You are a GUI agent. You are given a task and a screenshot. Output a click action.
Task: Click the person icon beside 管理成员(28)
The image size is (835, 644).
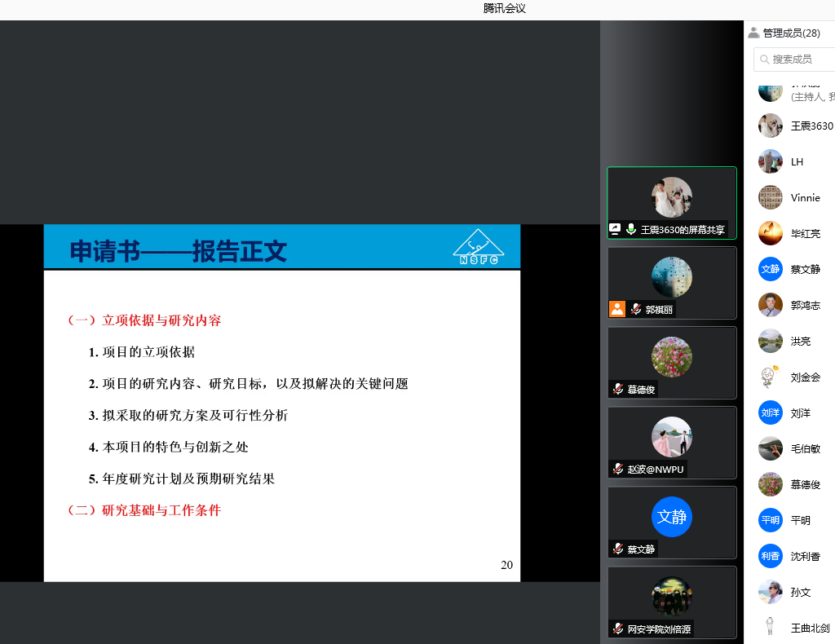pyautogui.click(x=753, y=33)
